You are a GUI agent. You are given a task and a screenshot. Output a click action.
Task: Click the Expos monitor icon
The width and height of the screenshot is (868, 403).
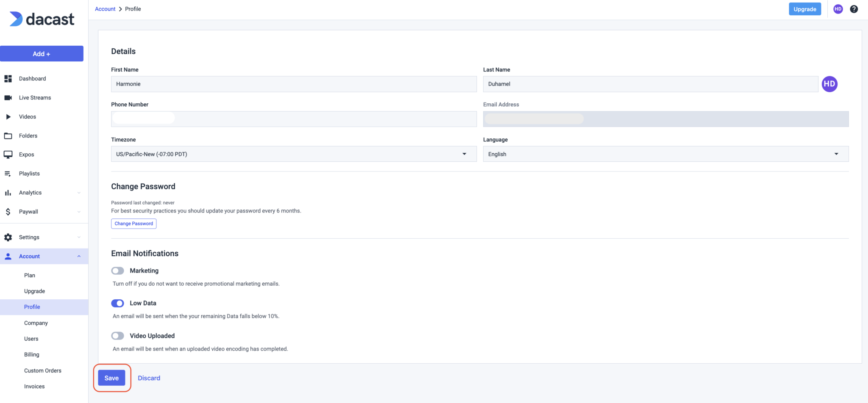[8, 155]
